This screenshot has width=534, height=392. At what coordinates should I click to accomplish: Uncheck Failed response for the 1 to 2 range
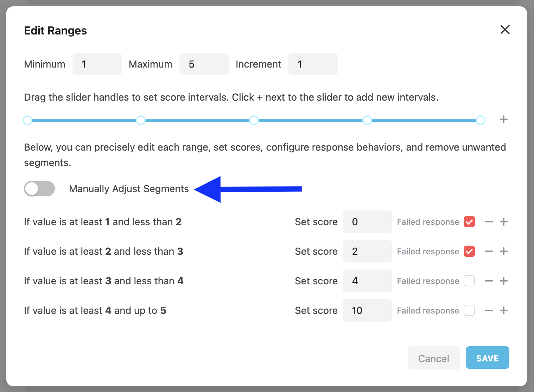tap(469, 222)
